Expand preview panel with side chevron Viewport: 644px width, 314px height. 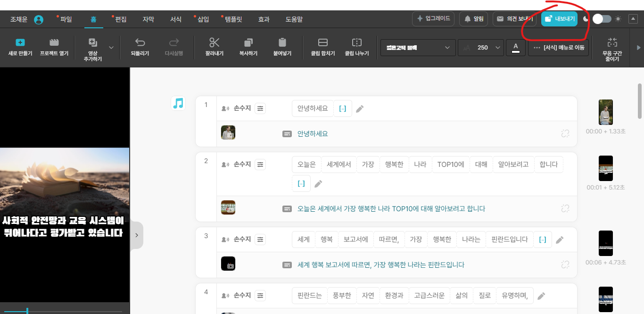pyautogui.click(x=136, y=235)
